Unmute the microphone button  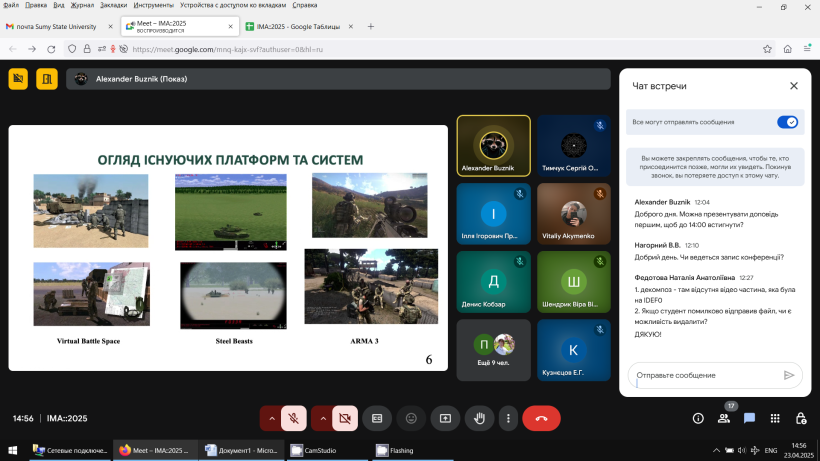click(x=293, y=418)
